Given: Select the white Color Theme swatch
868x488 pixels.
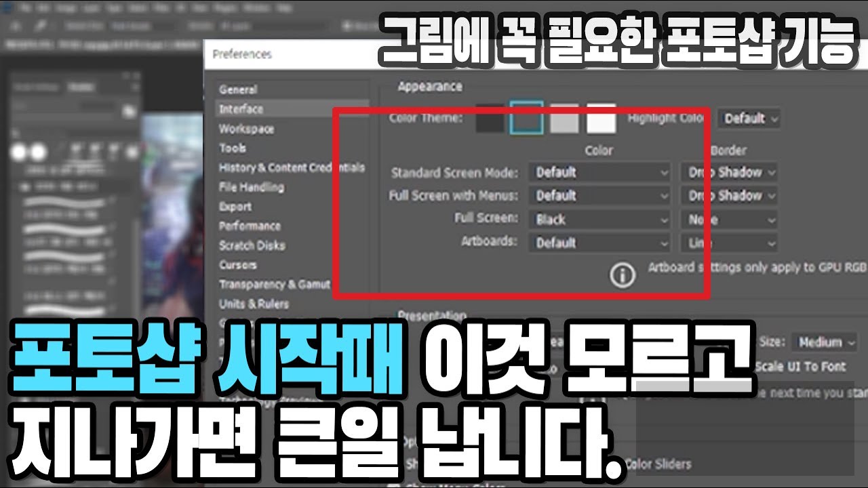Looking at the screenshot, I should (x=601, y=119).
